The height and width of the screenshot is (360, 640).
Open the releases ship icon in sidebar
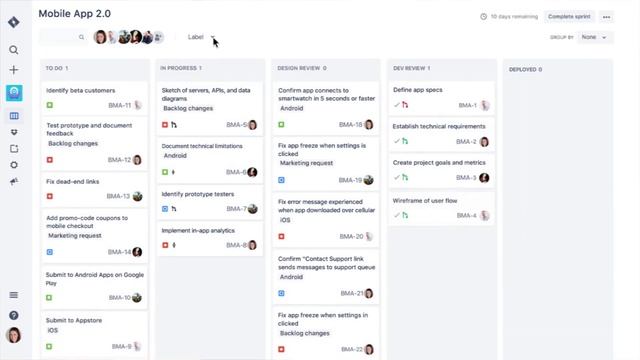(x=14, y=132)
